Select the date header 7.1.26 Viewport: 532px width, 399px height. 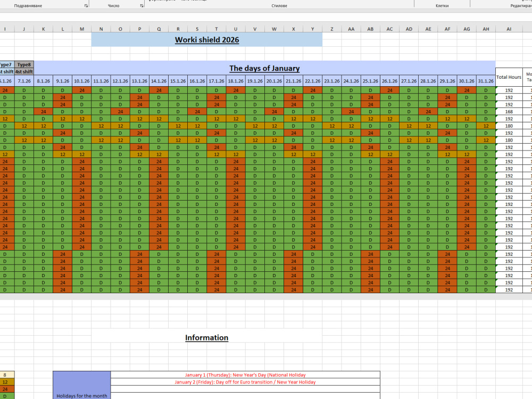click(24, 81)
